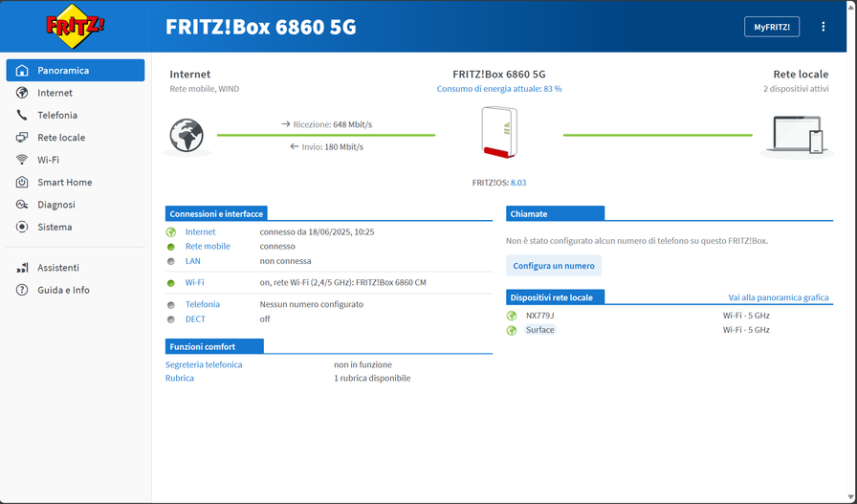This screenshot has height=504, width=857.
Task: Click the '1 rubrica disponibile' text
Action: (372, 379)
